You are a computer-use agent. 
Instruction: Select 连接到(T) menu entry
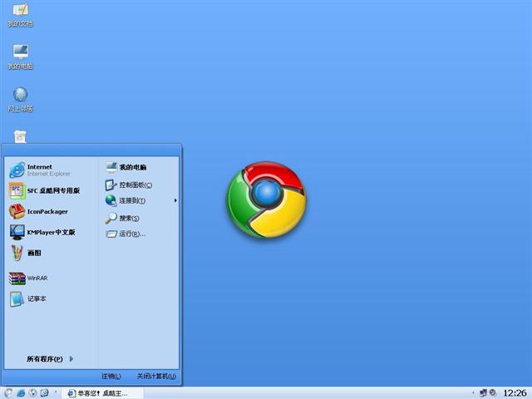[x=126, y=200]
